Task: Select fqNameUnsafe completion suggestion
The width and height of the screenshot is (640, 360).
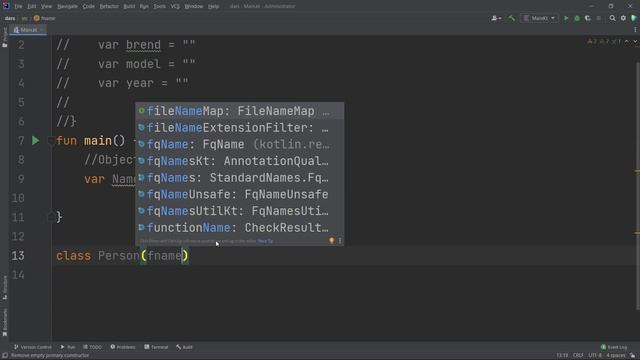Action: 240,195
